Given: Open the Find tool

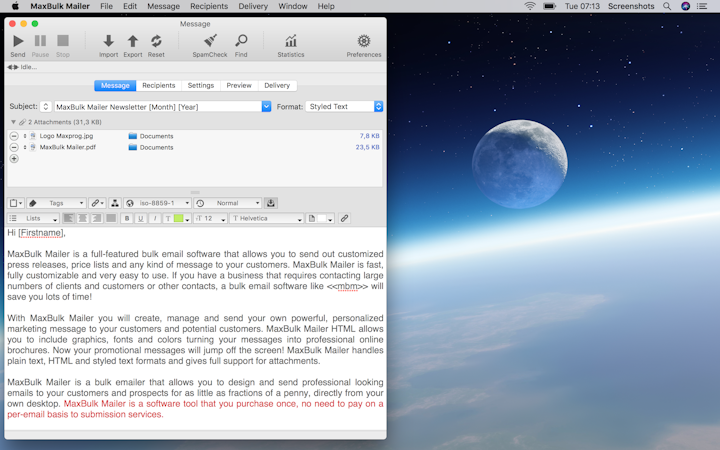Looking at the screenshot, I should pos(241,45).
